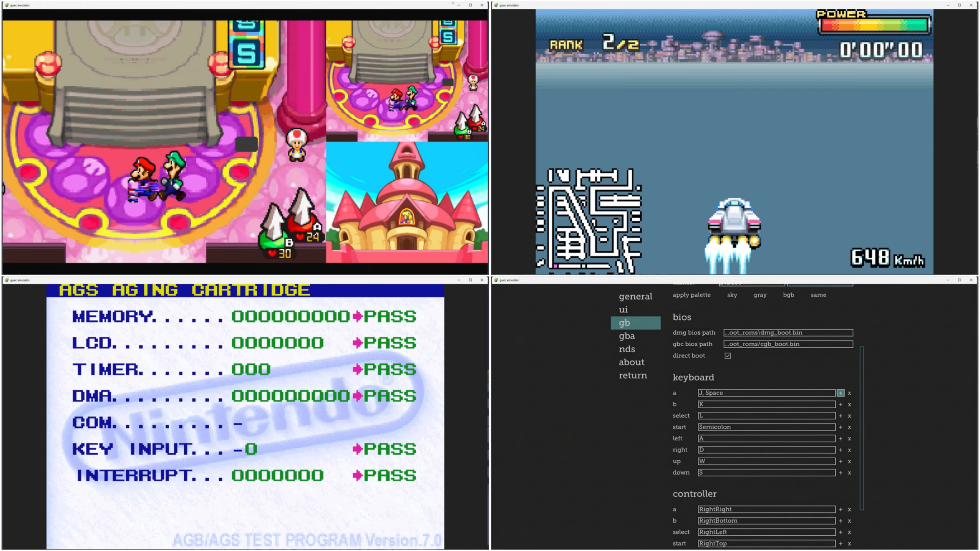Image resolution: width=980 pixels, height=551 pixels.
Task: Select the keyboard 'select' field showing L
Action: [766, 416]
